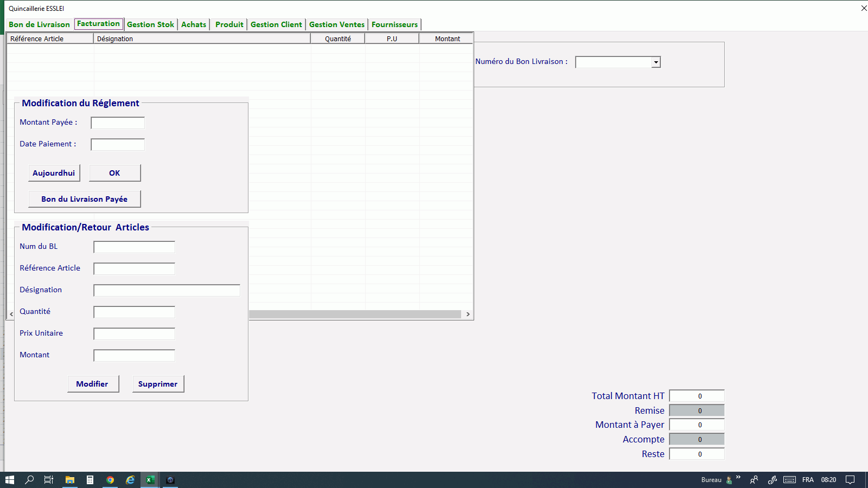The image size is (868, 488).
Task: Expand the Numéro du Bon Livraison dropdown
Action: tap(656, 62)
